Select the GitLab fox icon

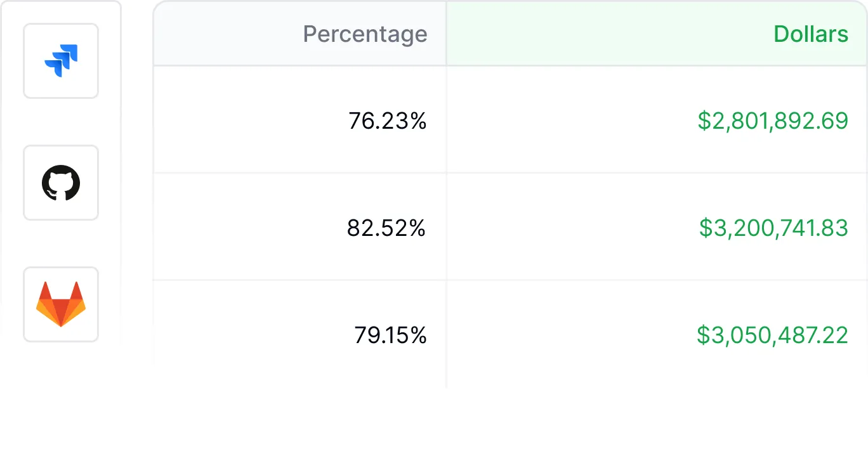click(61, 304)
